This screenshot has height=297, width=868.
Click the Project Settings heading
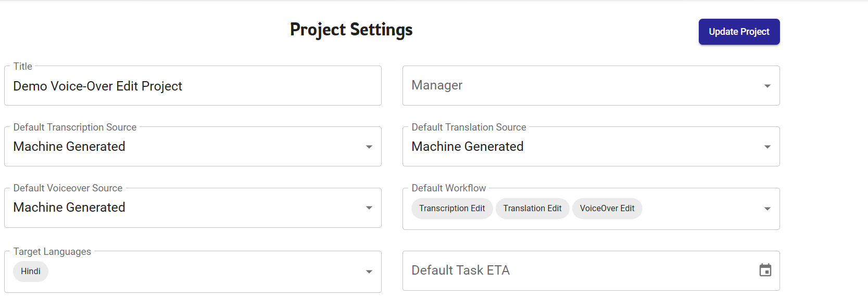[351, 30]
